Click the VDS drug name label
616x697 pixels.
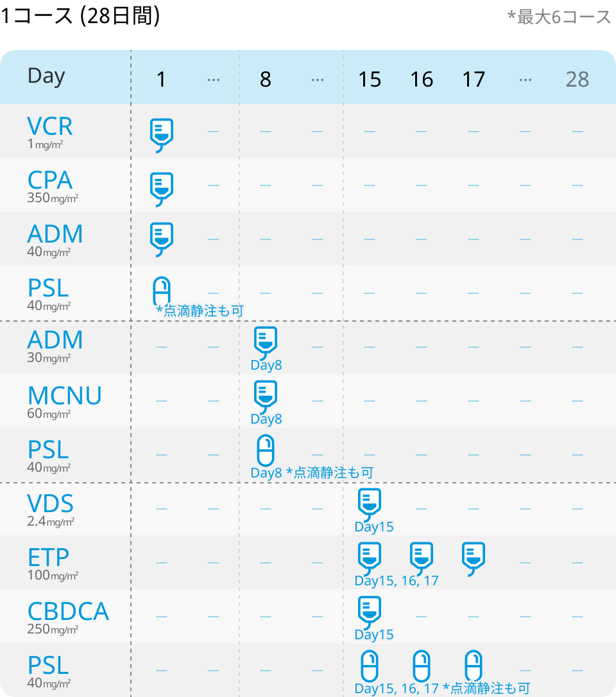50,504
